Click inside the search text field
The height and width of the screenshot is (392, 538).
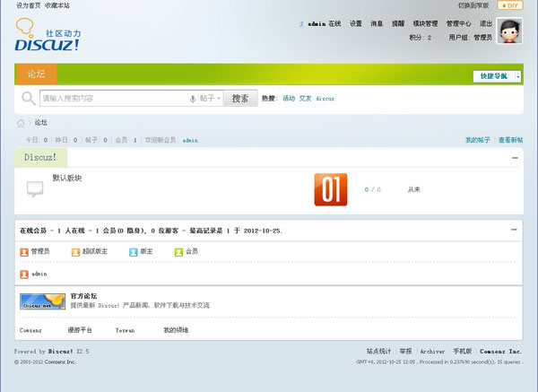112,98
